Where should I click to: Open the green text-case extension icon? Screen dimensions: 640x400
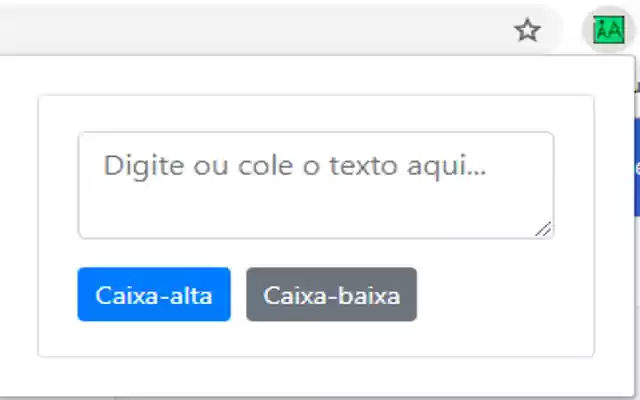608,31
